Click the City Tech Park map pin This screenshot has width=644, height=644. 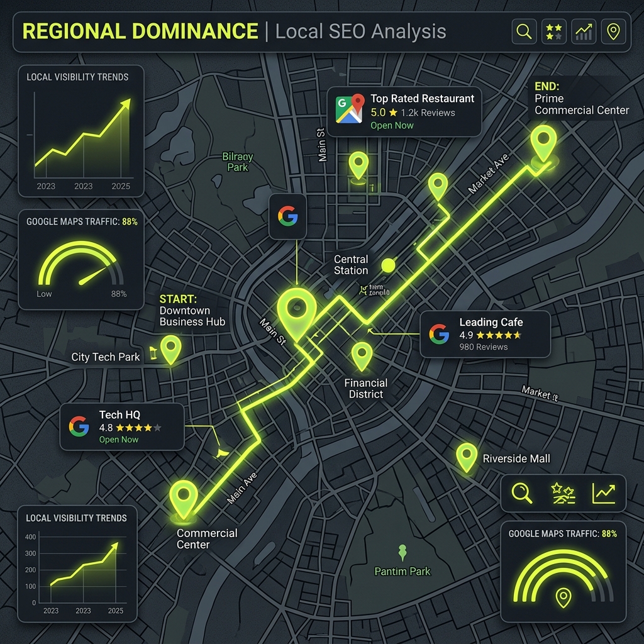(x=171, y=350)
